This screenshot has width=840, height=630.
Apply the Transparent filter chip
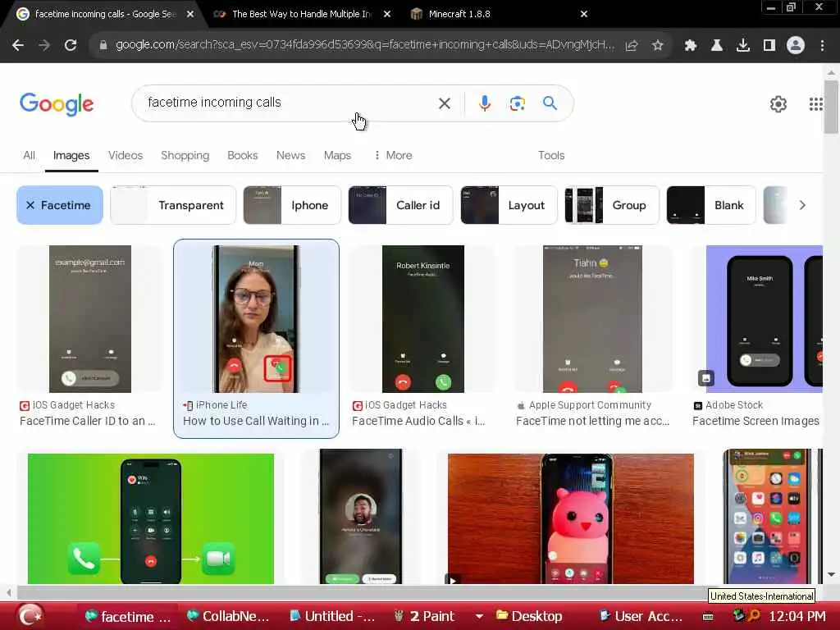pos(172,205)
